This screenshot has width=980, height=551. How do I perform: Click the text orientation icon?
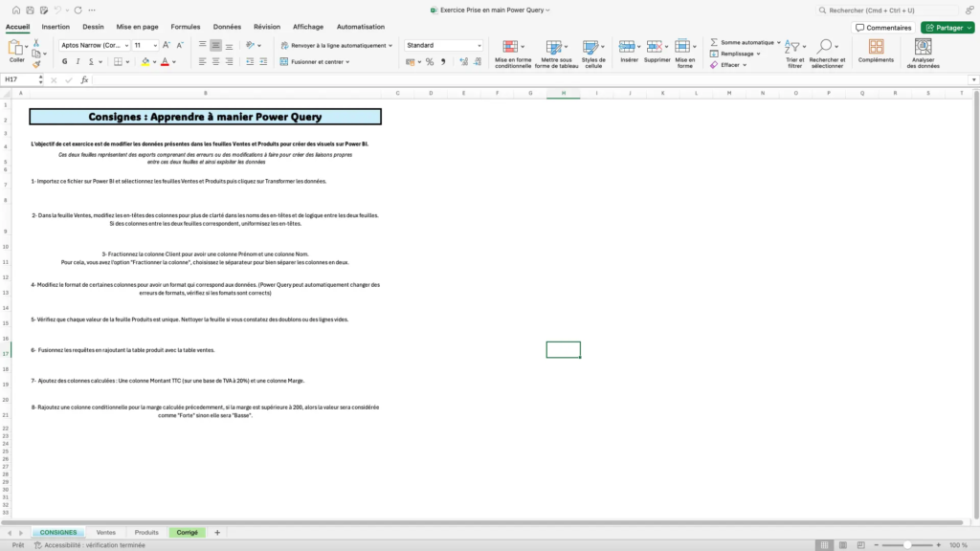pyautogui.click(x=250, y=45)
